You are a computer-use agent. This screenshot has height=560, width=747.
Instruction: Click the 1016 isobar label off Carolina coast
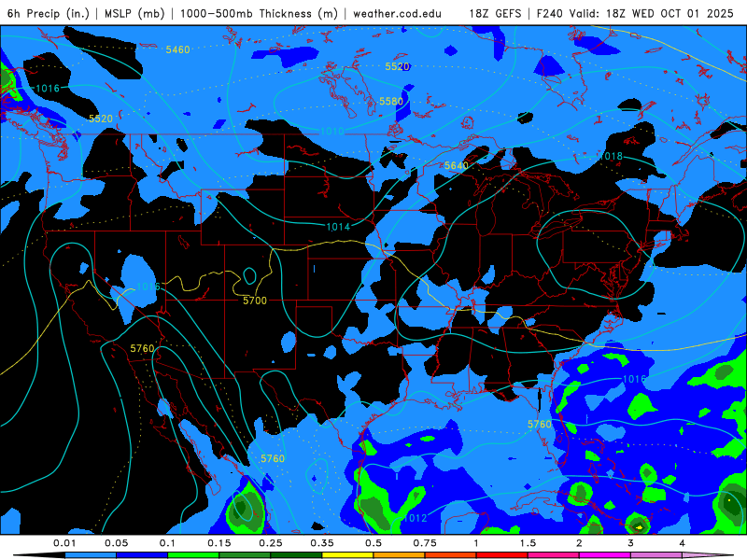635,379
